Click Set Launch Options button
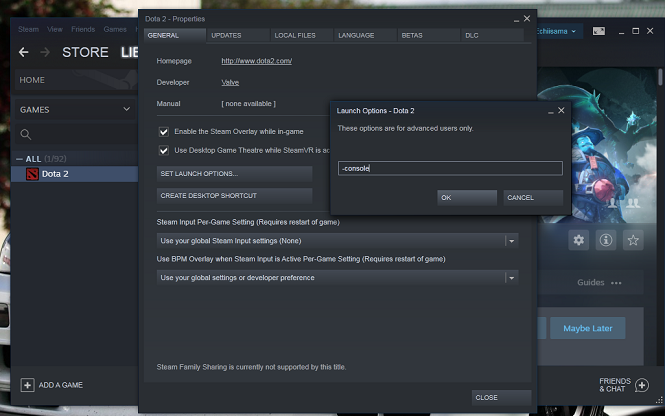The width and height of the screenshot is (665, 416). pos(235,174)
